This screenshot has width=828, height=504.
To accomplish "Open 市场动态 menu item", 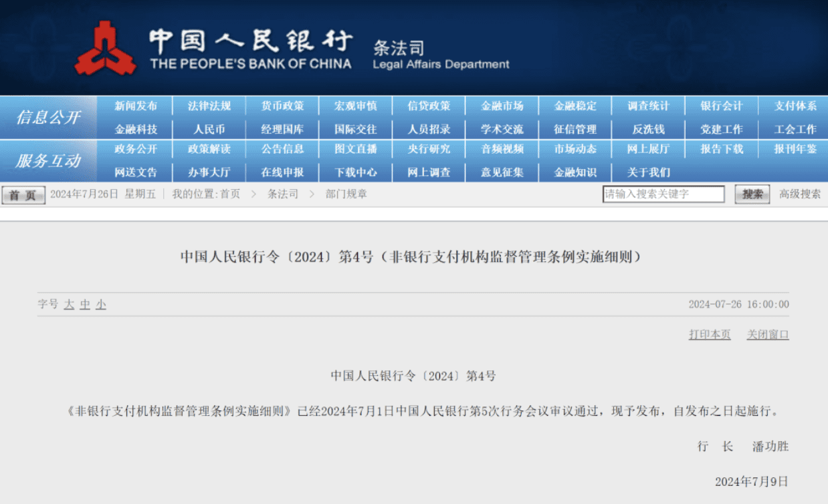I will point(575,149).
